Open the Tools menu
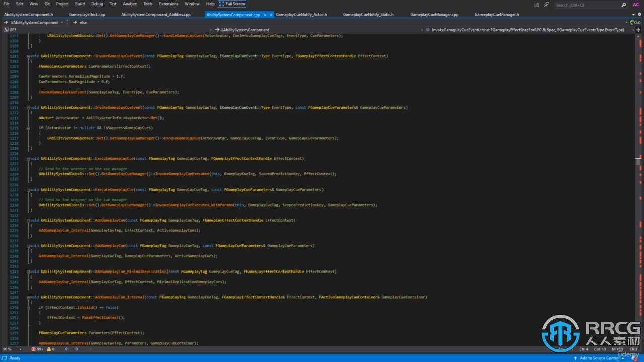 point(148,4)
